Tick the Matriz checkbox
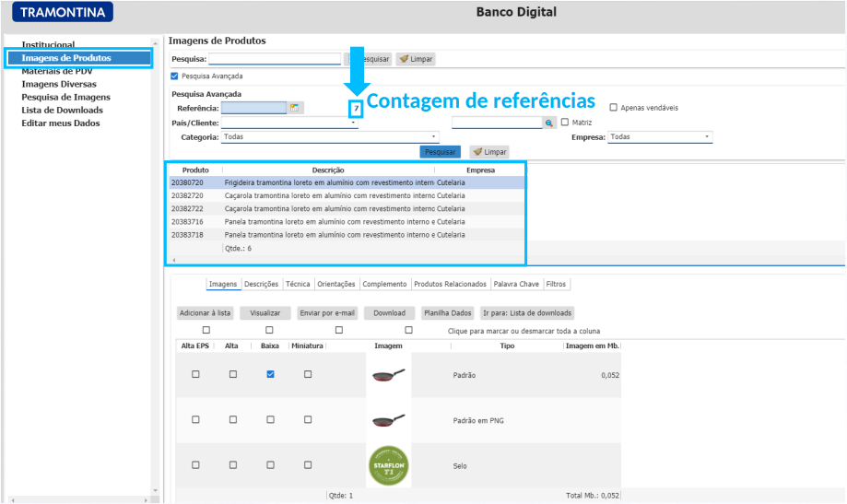The image size is (847, 504). click(x=565, y=122)
